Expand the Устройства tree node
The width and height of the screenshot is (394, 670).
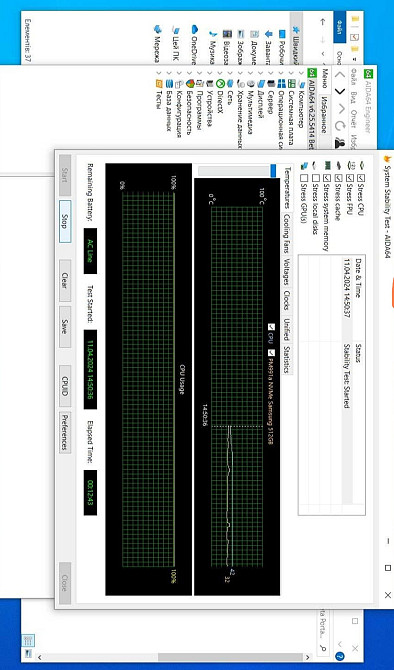[x=210, y=73]
